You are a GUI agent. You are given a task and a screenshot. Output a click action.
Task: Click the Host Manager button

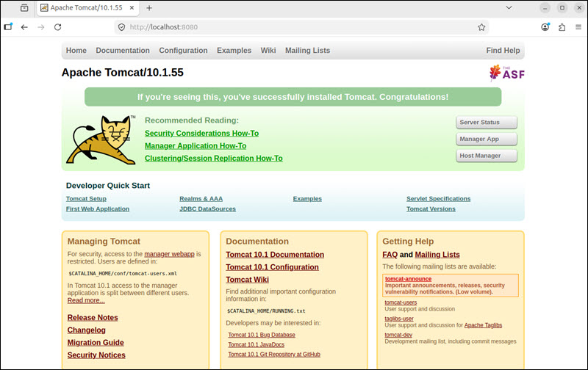(487, 156)
